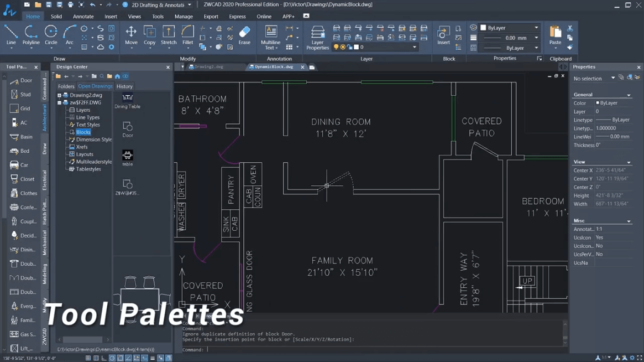The width and height of the screenshot is (644, 362).
Task: Select Layers in Design Center tree
Action: (83, 110)
